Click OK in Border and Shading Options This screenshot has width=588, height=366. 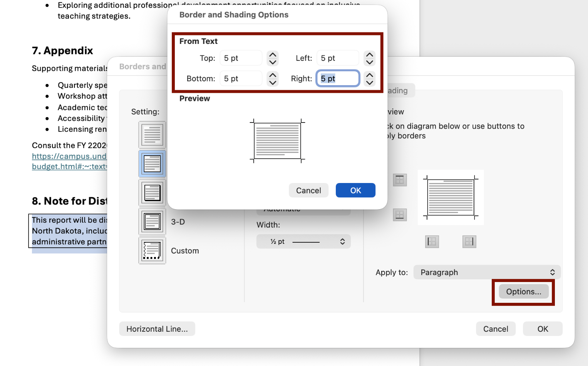coord(355,190)
